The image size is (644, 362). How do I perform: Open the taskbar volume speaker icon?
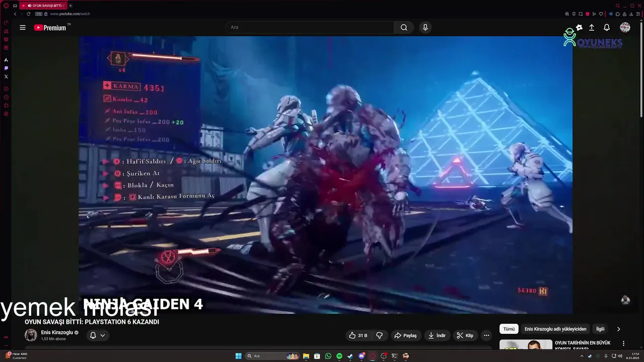(x=620, y=356)
